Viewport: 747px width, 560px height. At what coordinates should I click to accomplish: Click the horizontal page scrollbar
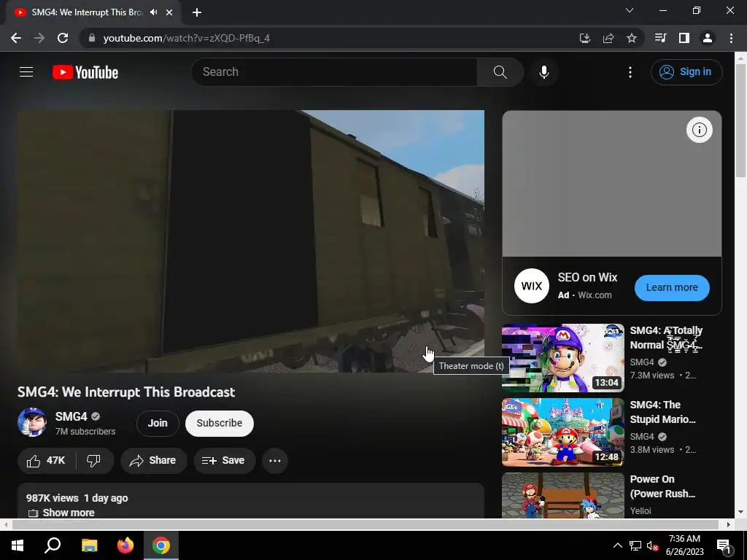(x=365, y=524)
